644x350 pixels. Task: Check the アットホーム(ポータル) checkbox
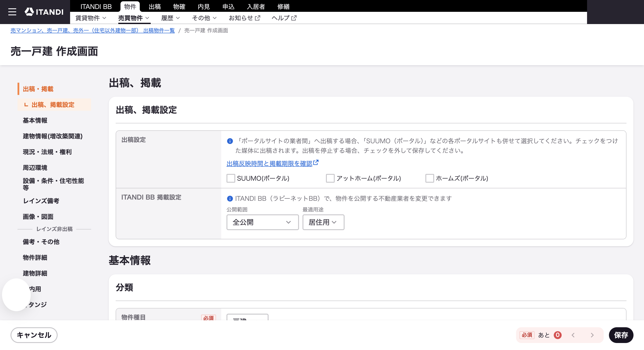[330, 178]
